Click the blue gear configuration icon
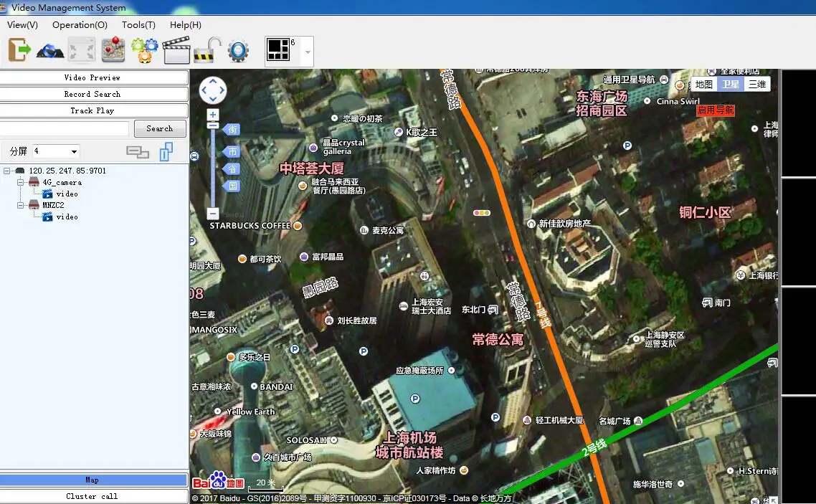 coord(238,51)
